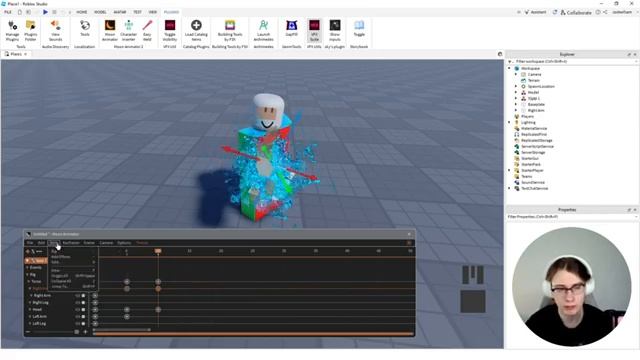Select ReplicatedStorage in Explorer

point(536,140)
